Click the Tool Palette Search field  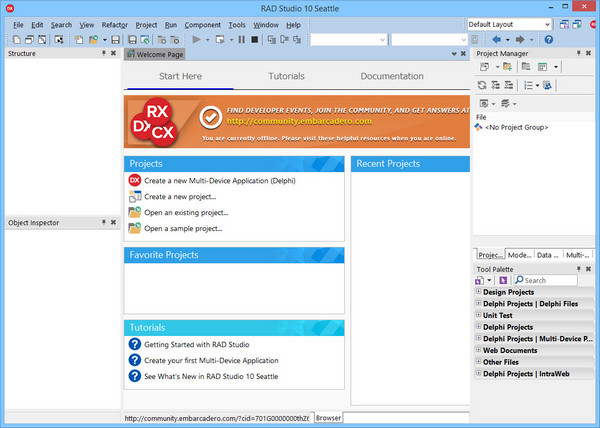click(550, 281)
